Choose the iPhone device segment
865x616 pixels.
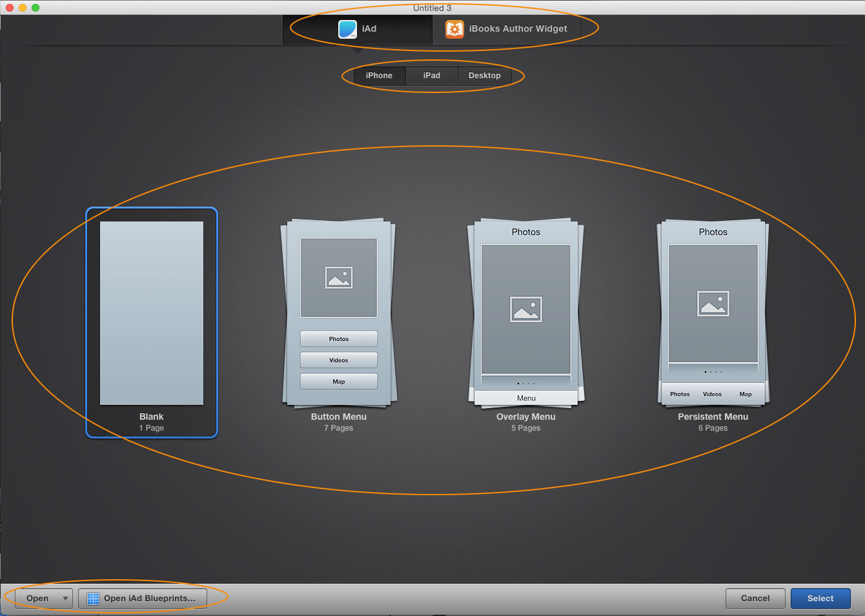point(379,76)
